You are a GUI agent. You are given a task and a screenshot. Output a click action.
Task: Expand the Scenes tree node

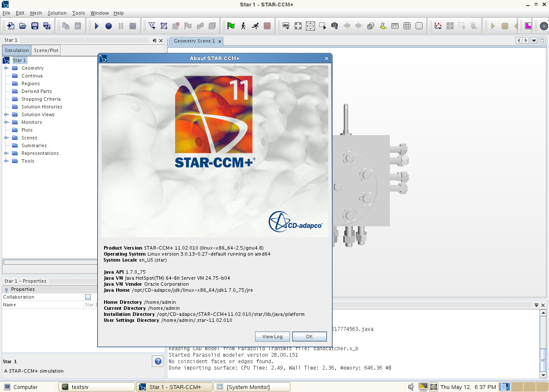tap(6, 138)
